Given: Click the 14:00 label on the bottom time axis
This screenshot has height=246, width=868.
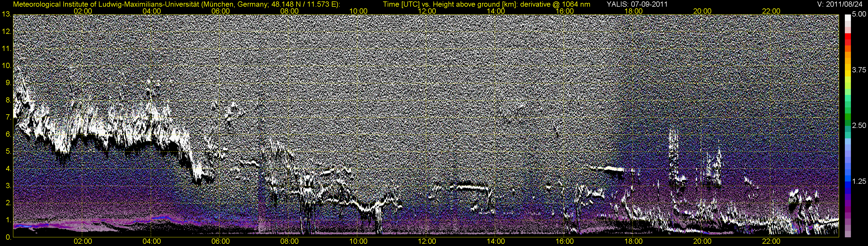Looking at the screenshot, I should click(x=496, y=241).
